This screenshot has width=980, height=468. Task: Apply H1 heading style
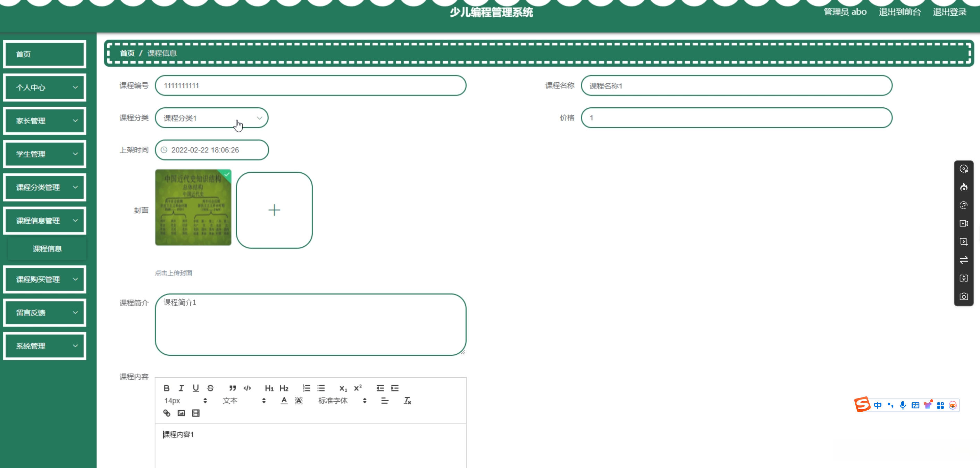coord(269,388)
